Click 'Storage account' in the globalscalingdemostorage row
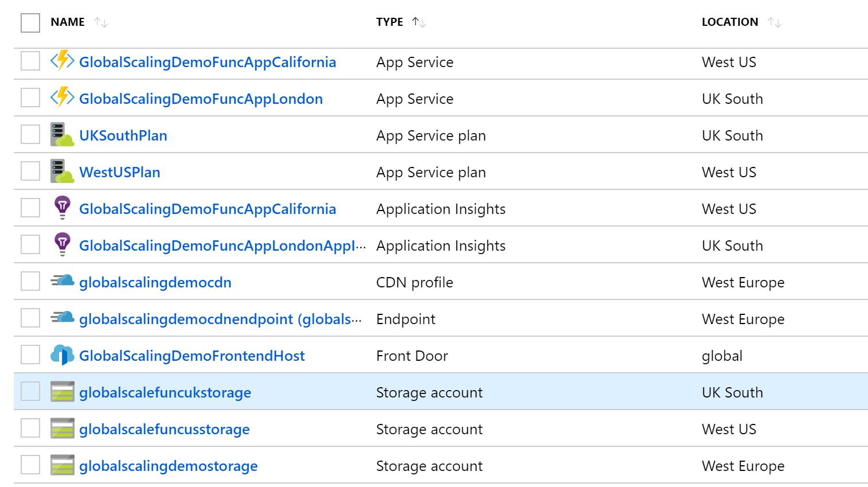Screen dimensions: 868x487 [429, 466]
